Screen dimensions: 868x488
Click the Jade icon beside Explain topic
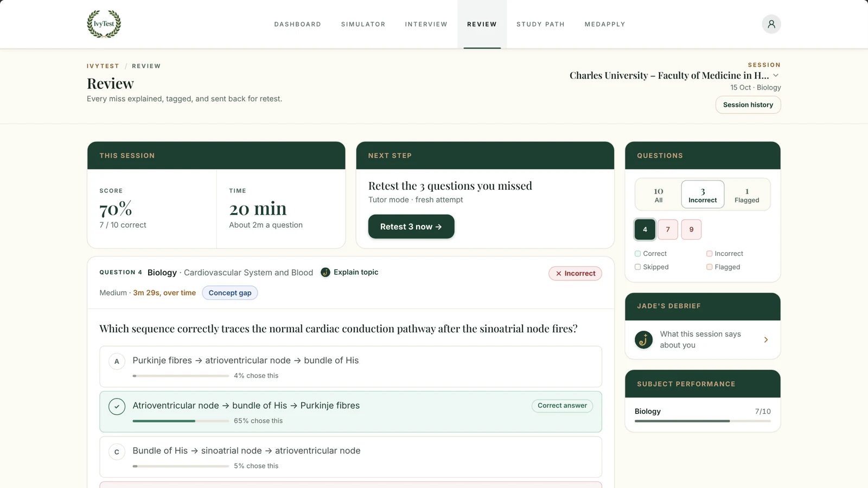[325, 272]
